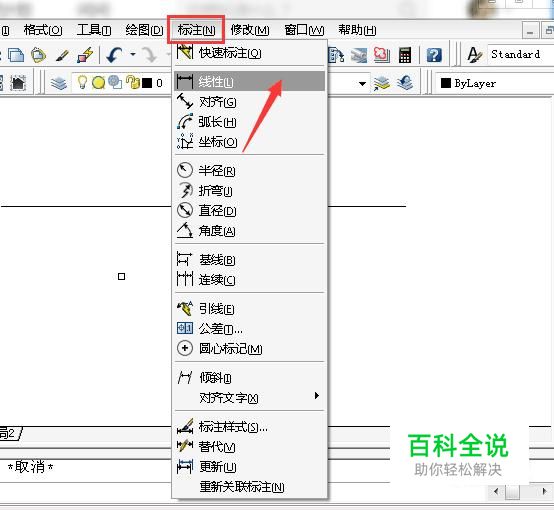Toggle layer 0 freeze sun icon
Screen dimensions: 554x510
point(98,83)
